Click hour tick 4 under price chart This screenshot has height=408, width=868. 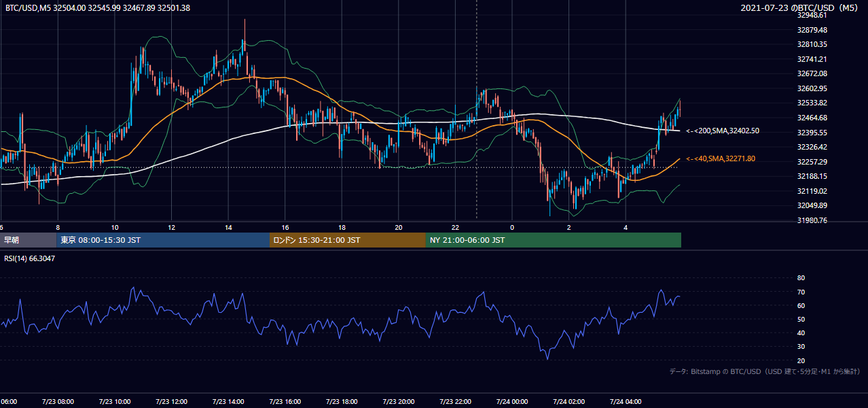coord(626,227)
